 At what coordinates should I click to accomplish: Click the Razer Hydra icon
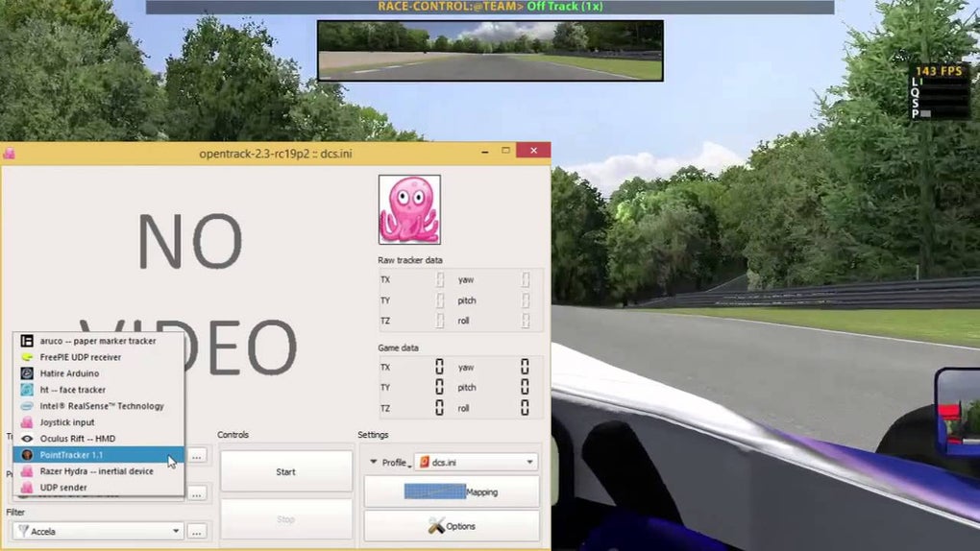pyautogui.click(x=27, y=471)
